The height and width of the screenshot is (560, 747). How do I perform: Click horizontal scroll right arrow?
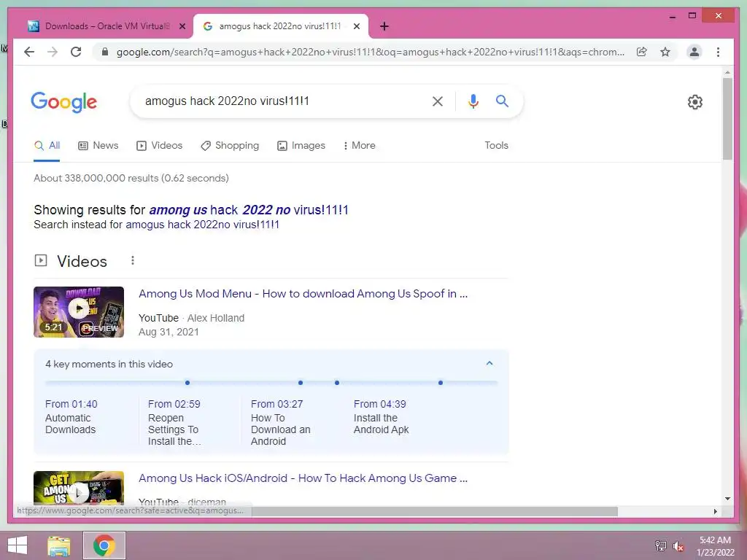715,511
